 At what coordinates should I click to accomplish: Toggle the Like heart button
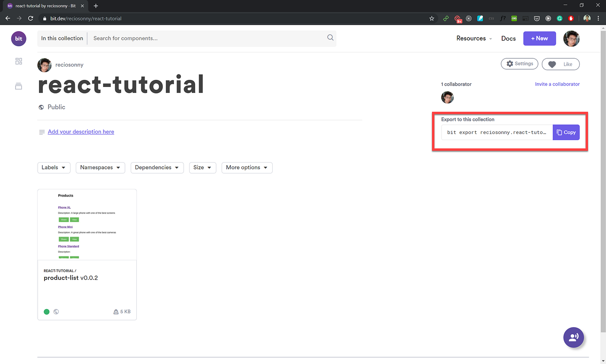click(561, 64)
